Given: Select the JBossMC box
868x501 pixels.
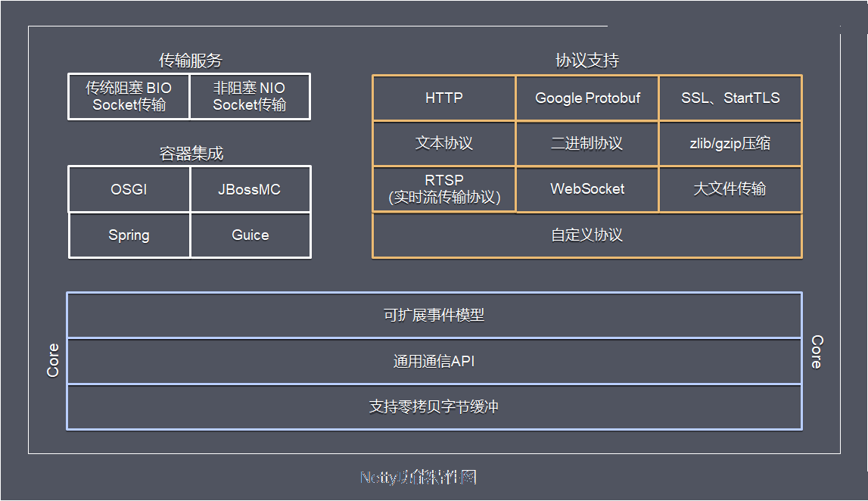Looking at the screenshot, I should coord(250,189).
